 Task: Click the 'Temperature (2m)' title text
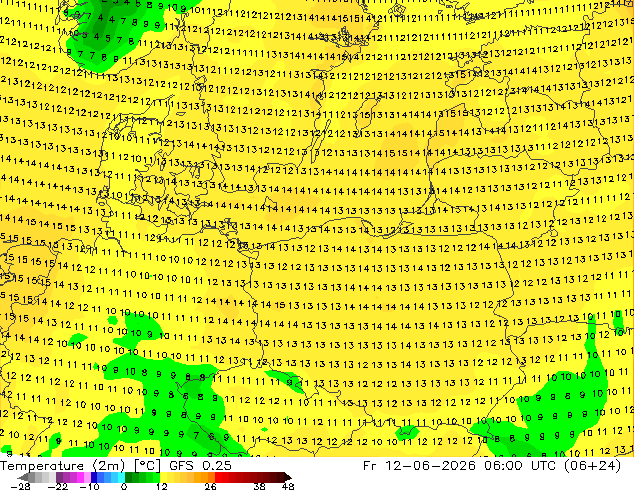tap(62, 466)
